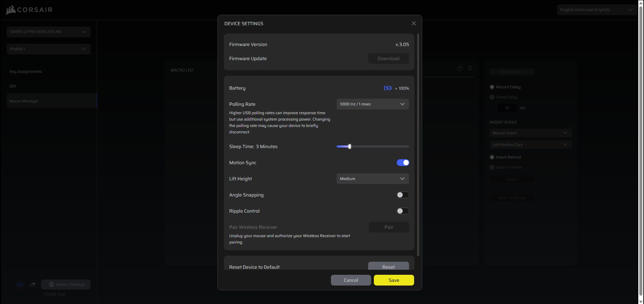Screen dimensions: 644x304
Task: Click the Sleep Time slider handle
Action: point(350,146)
